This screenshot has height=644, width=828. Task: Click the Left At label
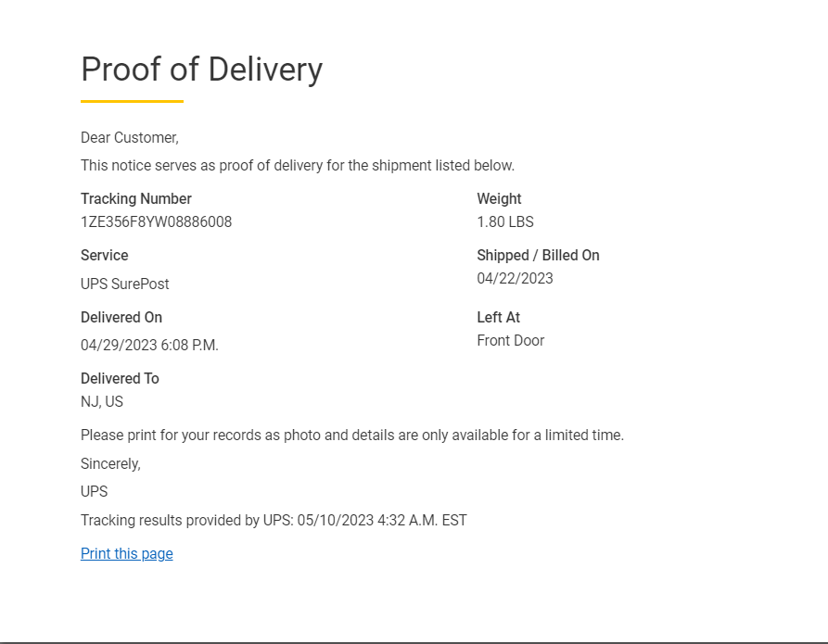click(x=498, y=317)
